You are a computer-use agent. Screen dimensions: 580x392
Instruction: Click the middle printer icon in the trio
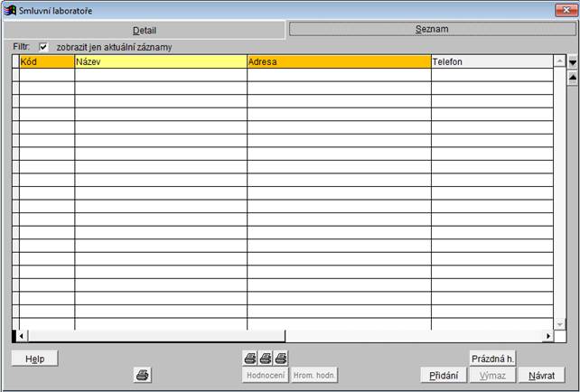pyautogui.click(x=266, y=359)
